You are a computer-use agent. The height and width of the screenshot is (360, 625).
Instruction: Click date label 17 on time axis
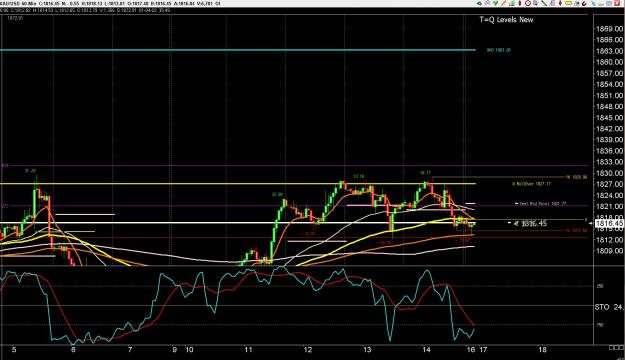pos(483,350)
